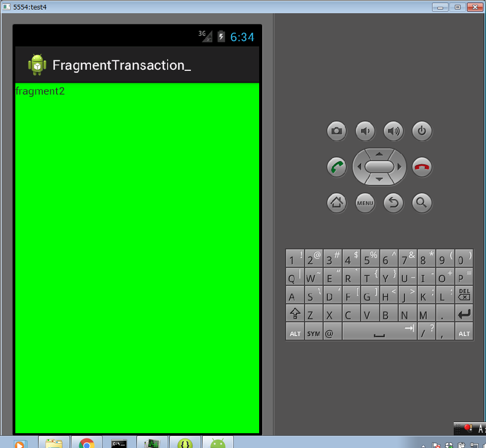
Task: Open the file explorer folder in taskbar
Action: tap(54, 443)
